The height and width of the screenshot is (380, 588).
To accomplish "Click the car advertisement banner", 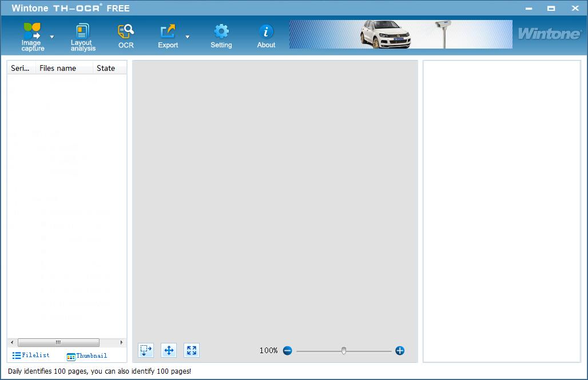I will pos(400,35).
